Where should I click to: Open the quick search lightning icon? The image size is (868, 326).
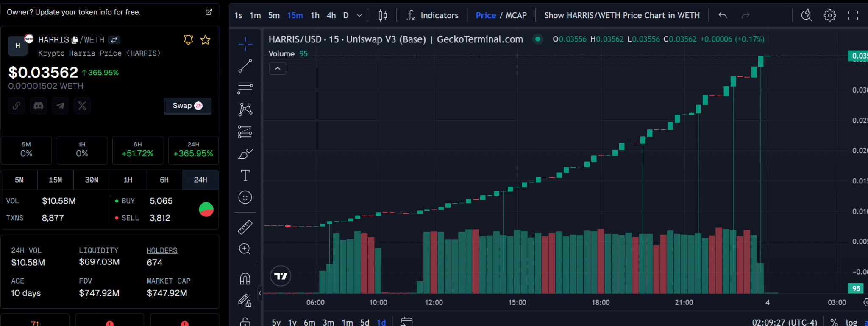pos(807,16)
